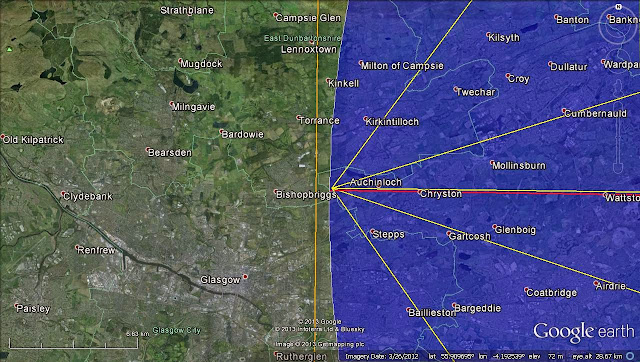Select the Baillieston place label
This screenshot has width=640, height=362.
(x=432, y=313)
